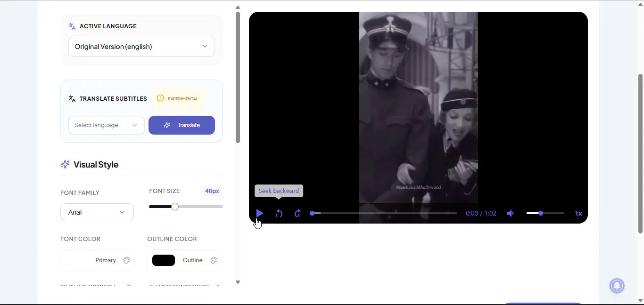Click the Translate button

182,125
